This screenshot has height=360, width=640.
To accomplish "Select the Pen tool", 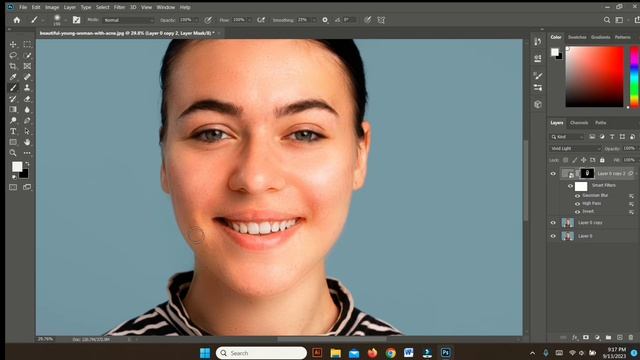I will click(x=27, y=120).
